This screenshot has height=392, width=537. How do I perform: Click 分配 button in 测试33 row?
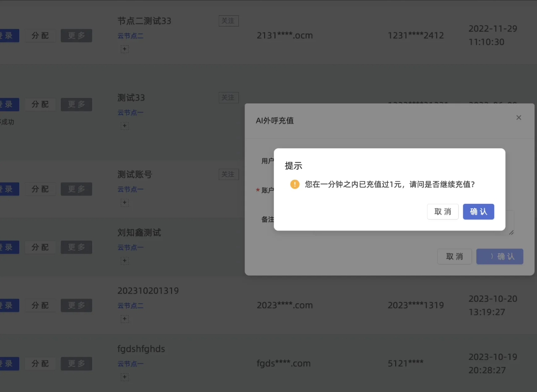point(40,104)
